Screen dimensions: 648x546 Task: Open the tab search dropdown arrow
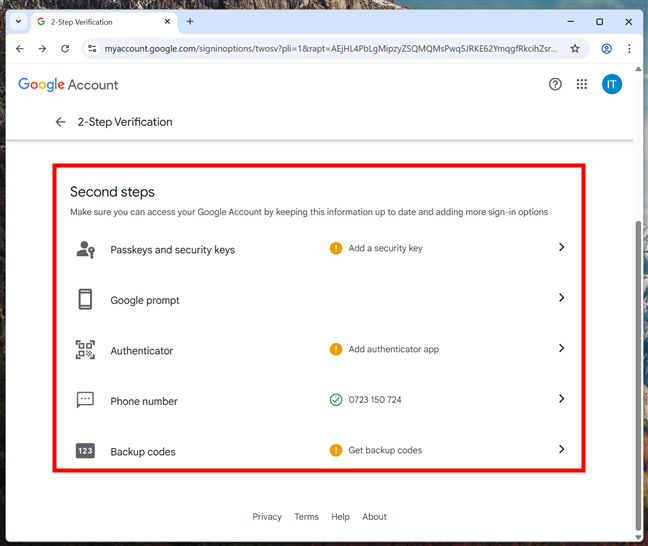point(18,21)
